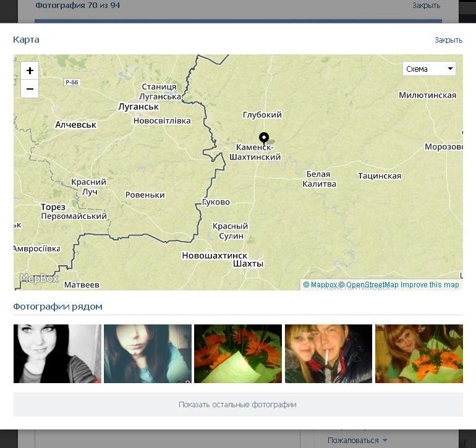Open the last thumbnail with woman holding flowers
Viewport: 476px width, 448px height.
(419, 353)
